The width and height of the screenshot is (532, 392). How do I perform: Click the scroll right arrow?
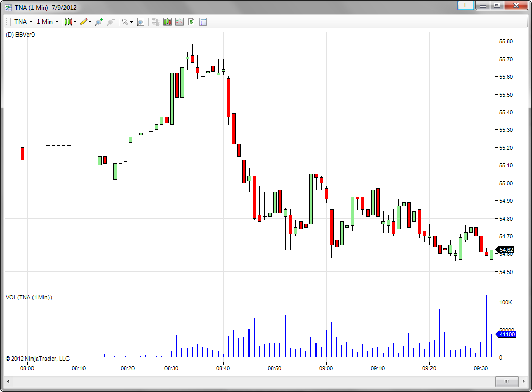click(524, 381)
